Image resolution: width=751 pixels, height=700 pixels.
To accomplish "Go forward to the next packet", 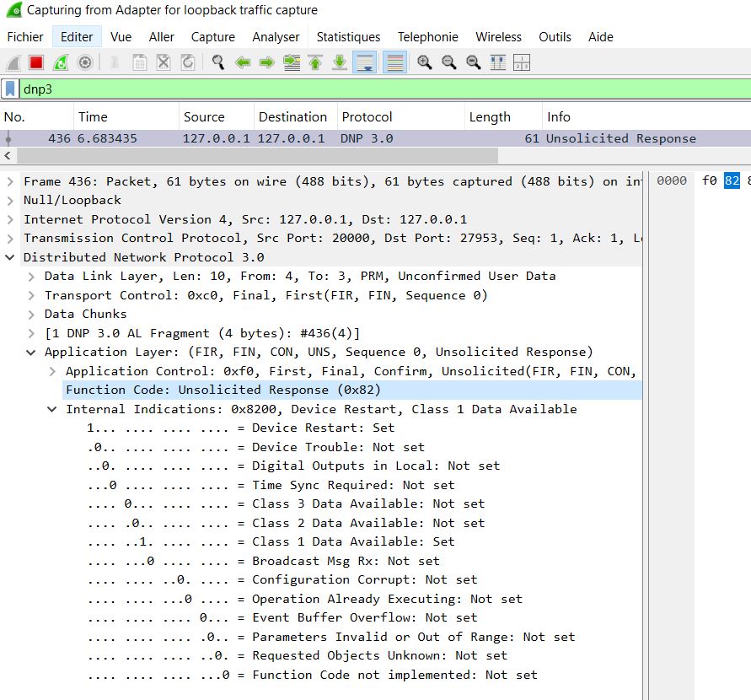I will 267,62.
